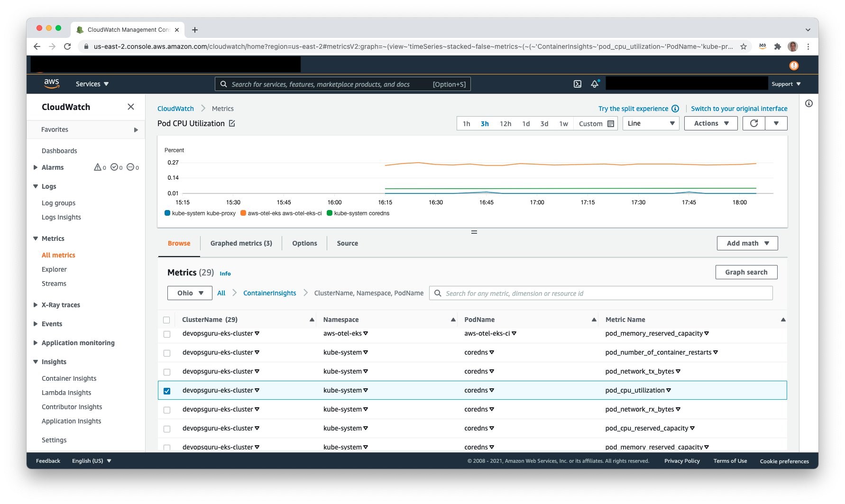The image size is (845, 504).
Task: Toggle the select-all metrics header checkbox
Action: click(x=166, y=320)
